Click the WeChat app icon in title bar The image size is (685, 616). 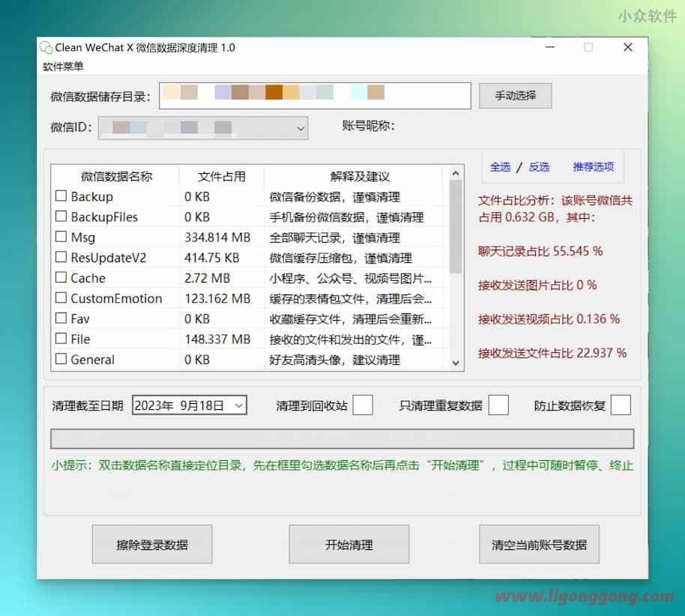pyautogui.click(x=46, y=47)
